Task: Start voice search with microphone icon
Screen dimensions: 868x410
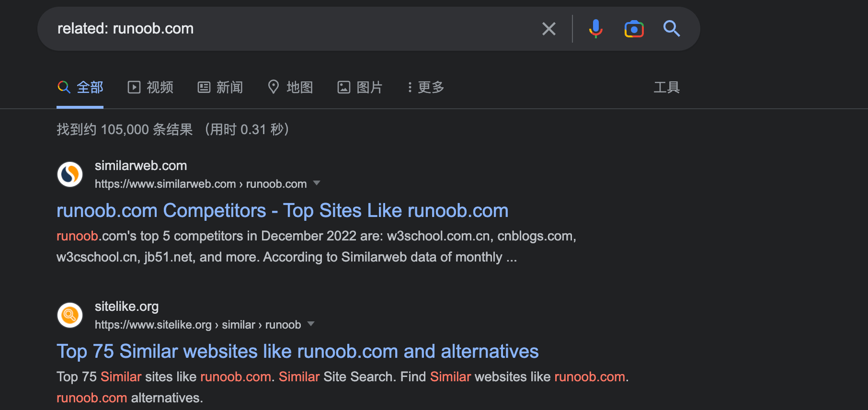Action: (595, 29)
